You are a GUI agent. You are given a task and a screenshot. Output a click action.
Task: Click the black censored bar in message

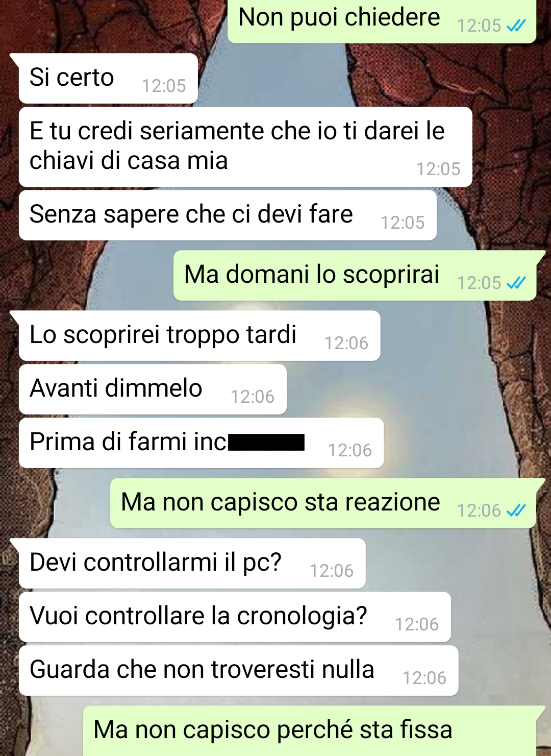click(266, 442)
